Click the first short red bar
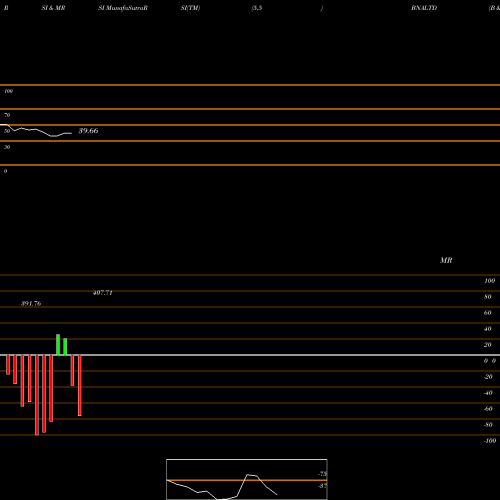 [x=8, y=365]
